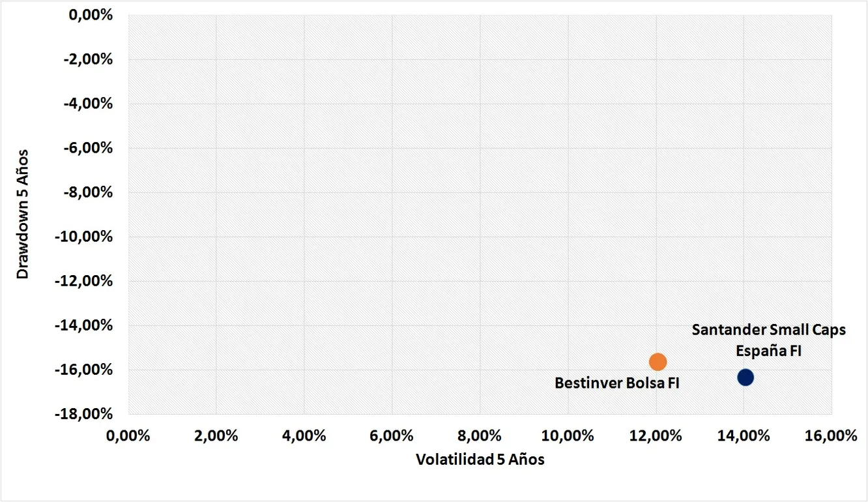Viewport: 868px width, 502px height.
Task: Click the 14,00% horizontal axis label
Action: point(744,436)
